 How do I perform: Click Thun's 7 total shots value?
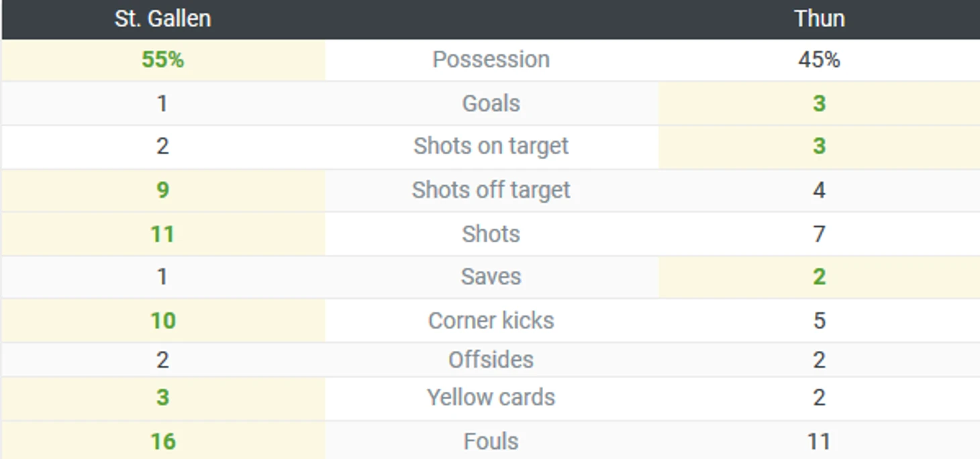819,234
